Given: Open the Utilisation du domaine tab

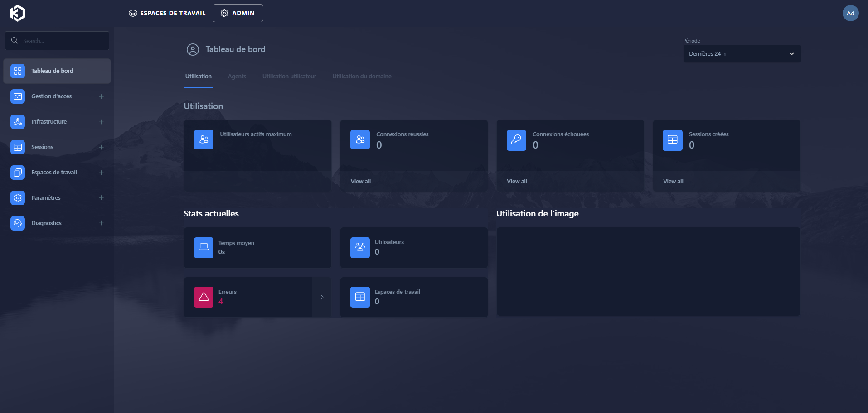Looking at the screenshot, I should click(x=362, y=77).
